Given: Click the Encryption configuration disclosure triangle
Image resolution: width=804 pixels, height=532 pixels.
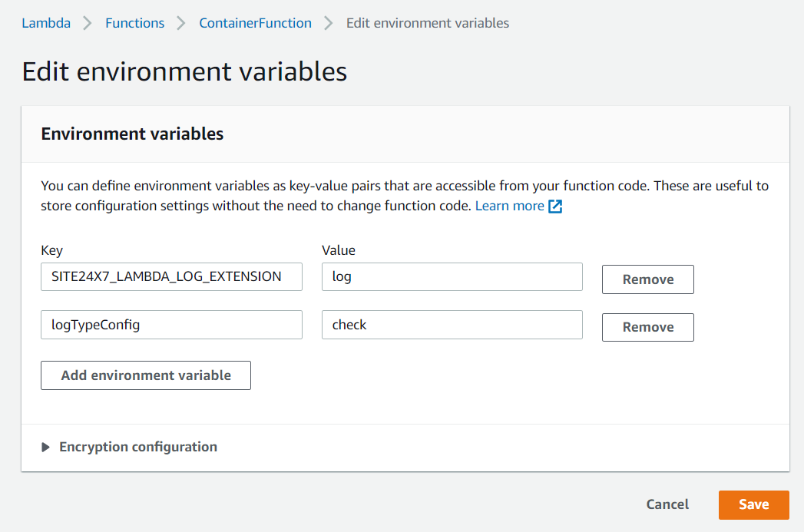Looking at the screenshot, I should 45,448.
